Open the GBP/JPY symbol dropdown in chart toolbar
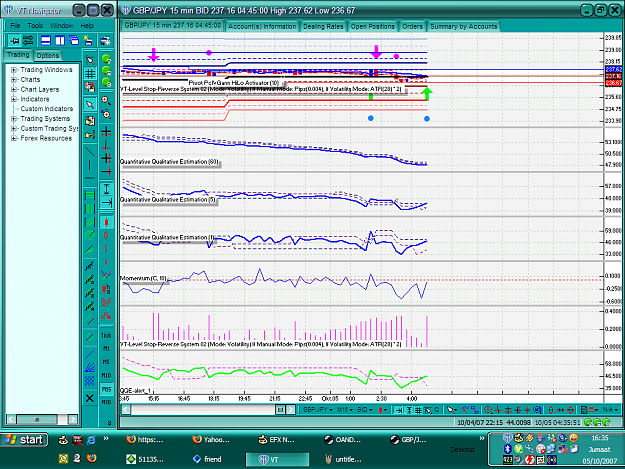625x469 pixels. 318,410
